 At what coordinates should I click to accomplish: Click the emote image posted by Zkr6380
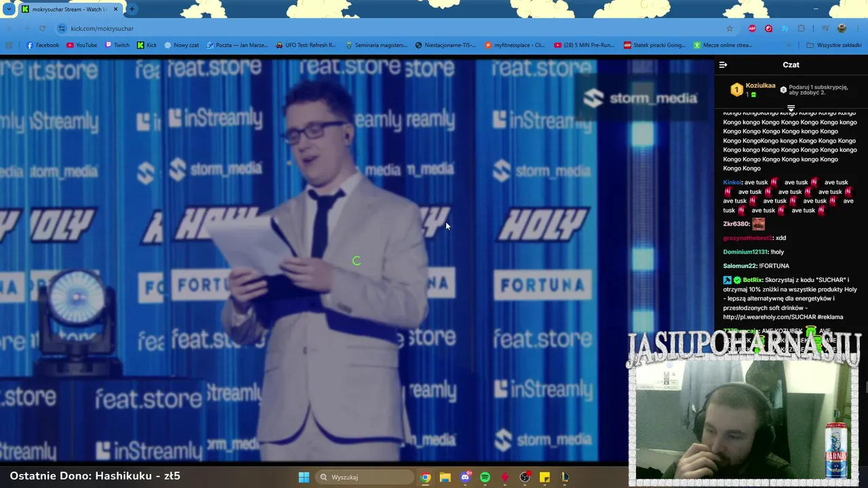tap(758, 224)
